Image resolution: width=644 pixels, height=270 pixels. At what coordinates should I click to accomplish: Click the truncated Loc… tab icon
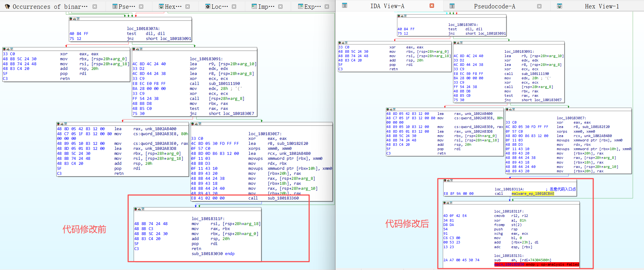click(x=208, y=6)
